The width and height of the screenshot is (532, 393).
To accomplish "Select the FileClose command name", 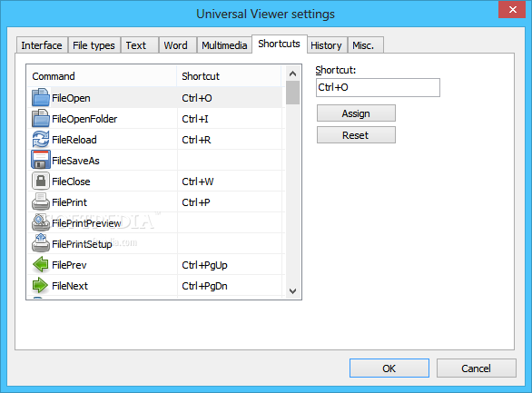I will (x=71, y=182).
